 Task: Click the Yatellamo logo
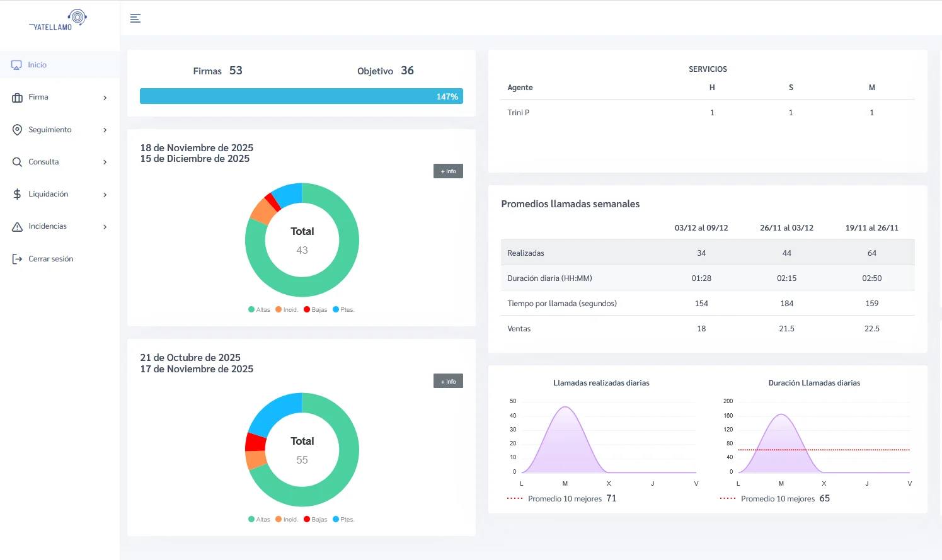(x=59, y=20)
